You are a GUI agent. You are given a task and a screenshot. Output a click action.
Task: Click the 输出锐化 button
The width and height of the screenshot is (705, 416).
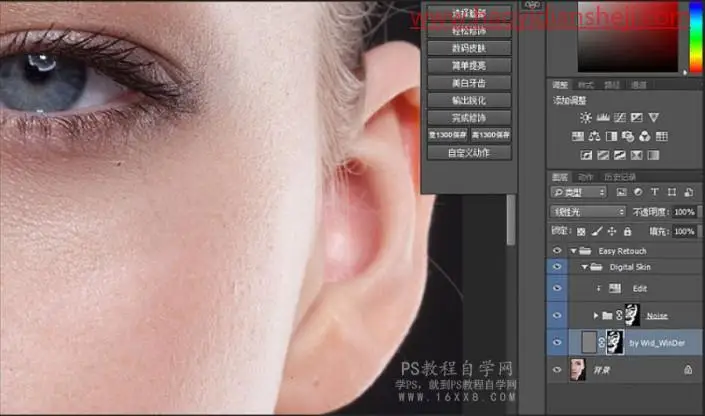469,100
